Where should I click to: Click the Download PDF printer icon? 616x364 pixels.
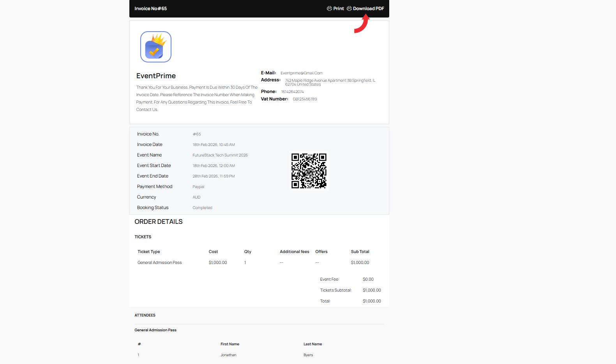coord(349,9)
